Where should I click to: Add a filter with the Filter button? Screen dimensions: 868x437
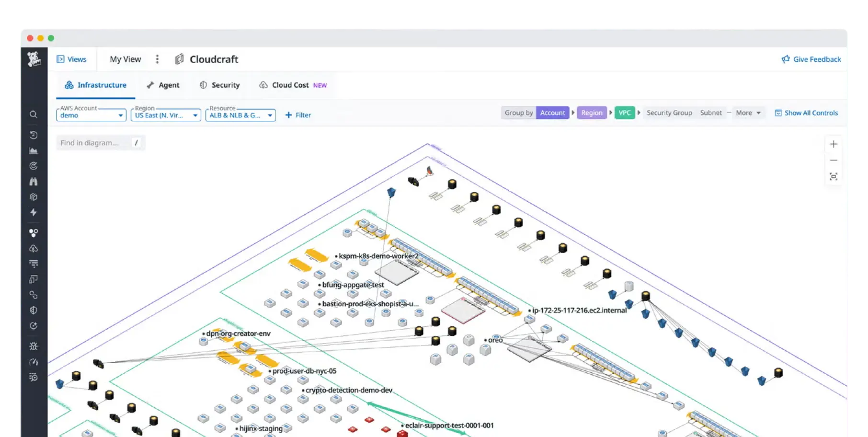pyautogui.click(x=298, y=115)
